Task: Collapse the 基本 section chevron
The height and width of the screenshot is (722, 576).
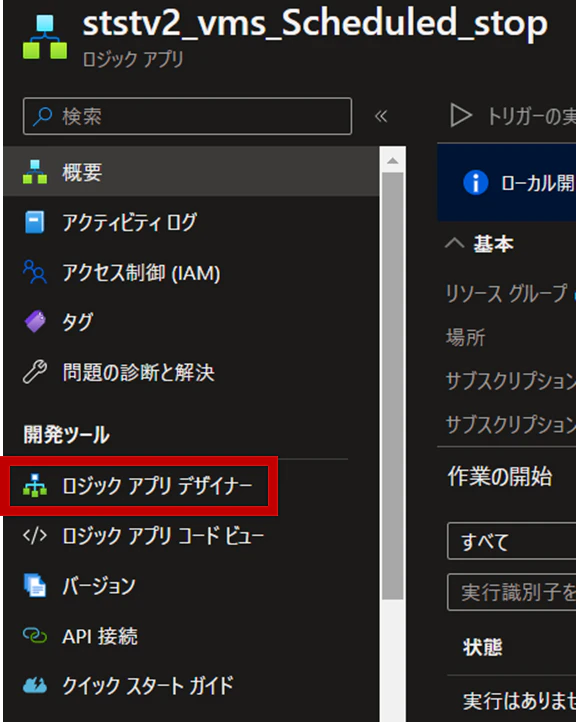Action: (454, 243)
